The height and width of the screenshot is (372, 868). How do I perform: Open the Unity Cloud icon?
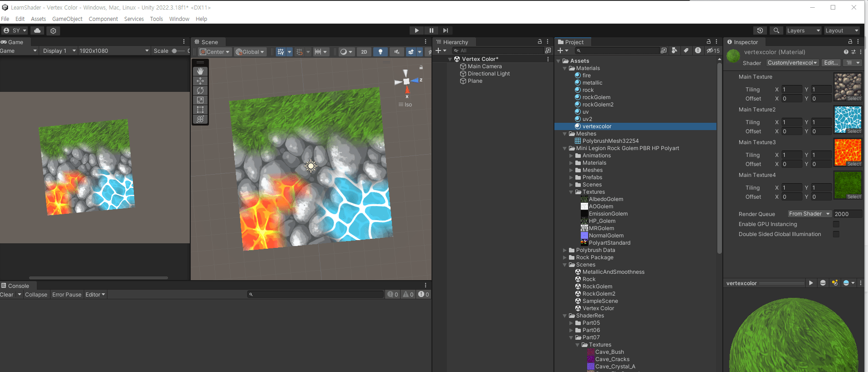[37, 30]
